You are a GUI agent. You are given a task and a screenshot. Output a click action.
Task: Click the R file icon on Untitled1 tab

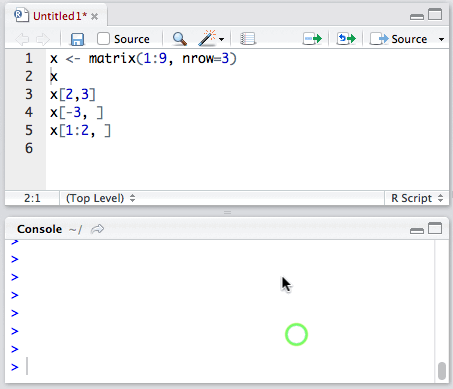(22, 15)
